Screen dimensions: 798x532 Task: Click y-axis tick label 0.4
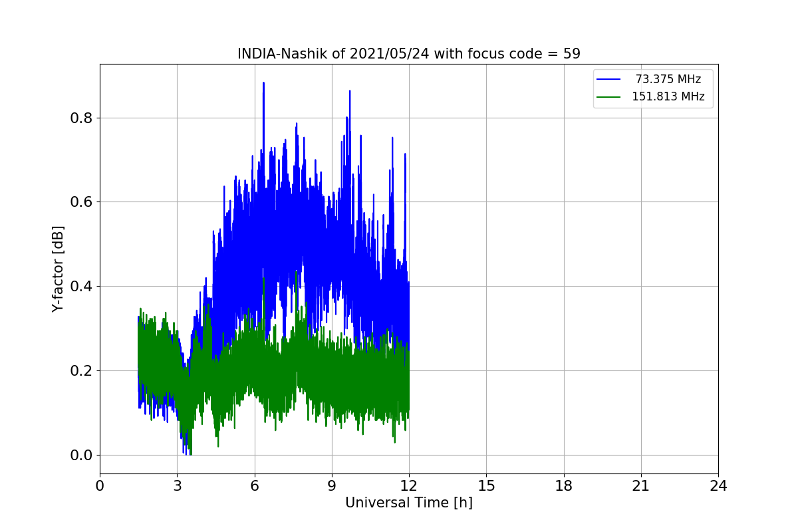[x=81, y=286]
